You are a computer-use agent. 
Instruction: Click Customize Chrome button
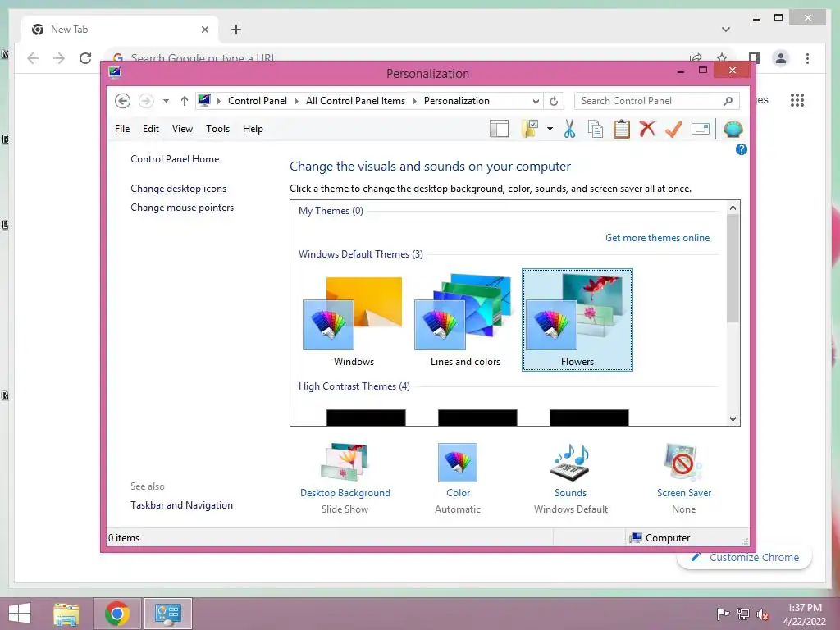(745, 558)
